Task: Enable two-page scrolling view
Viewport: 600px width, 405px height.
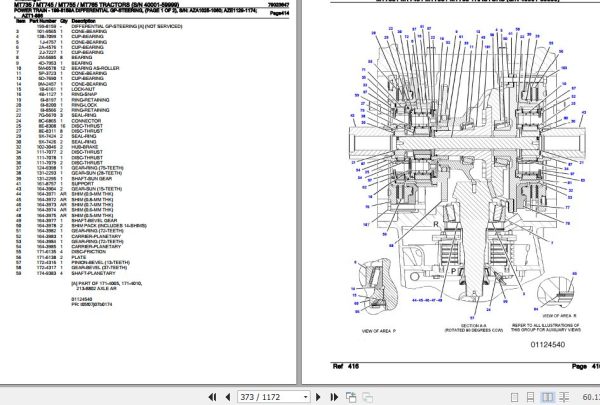Action: [x=564, y=397]
